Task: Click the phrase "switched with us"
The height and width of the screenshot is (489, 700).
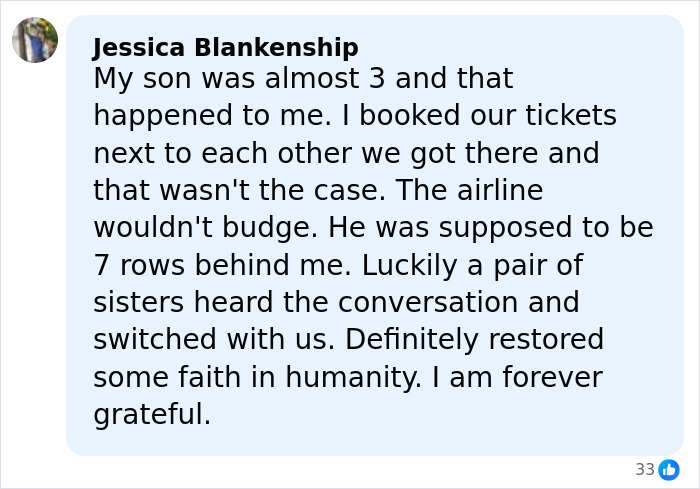Action: [x=210, y=340]
